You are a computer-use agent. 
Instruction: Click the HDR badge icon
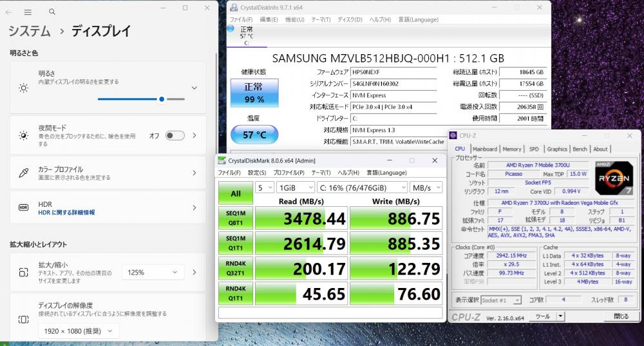click(23, 208)
